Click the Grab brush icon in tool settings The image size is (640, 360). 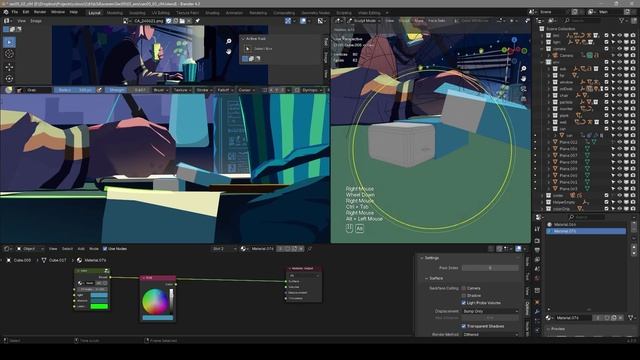click(9, 90)
